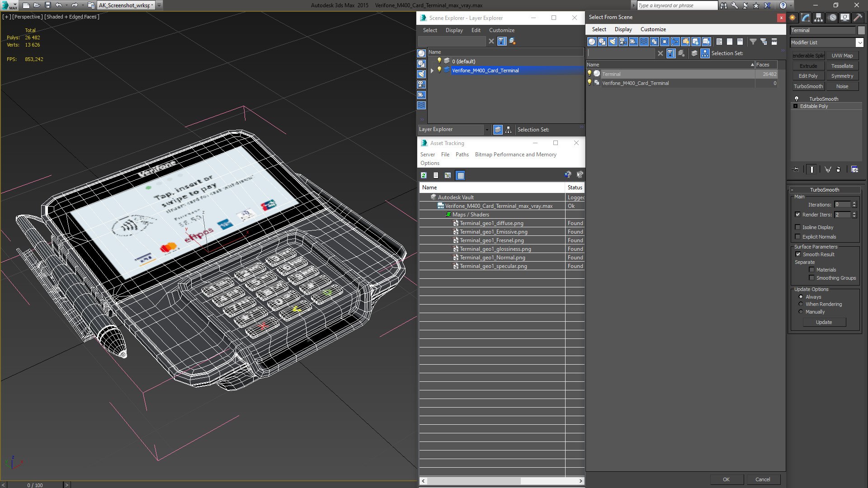Check Separate by Materials checkbox
Image resolution: width=868 pixels, height=488 pixels.
pyautogui.click(x=811, y=270)
